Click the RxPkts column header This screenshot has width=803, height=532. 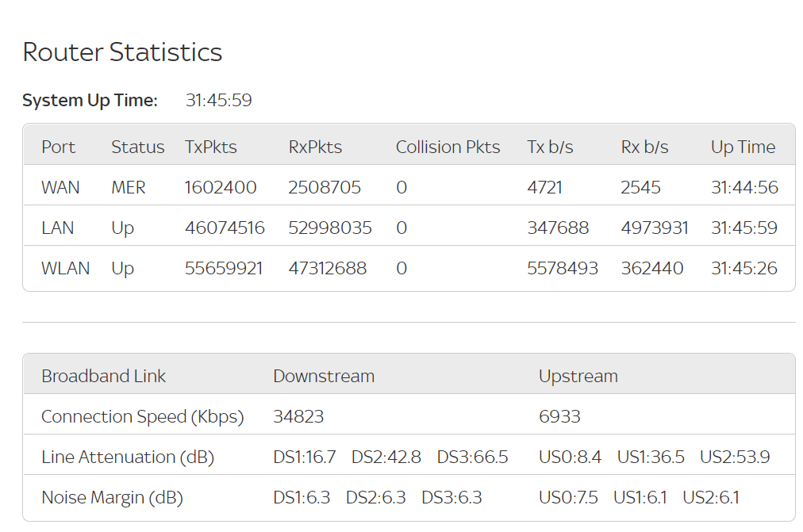pyautogui.click(x=315, y=147)
